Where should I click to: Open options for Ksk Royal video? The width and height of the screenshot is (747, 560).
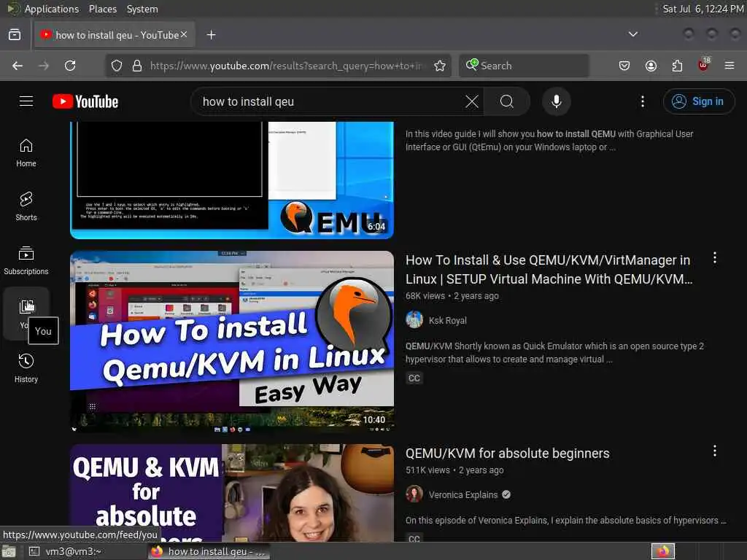[715, 258]
